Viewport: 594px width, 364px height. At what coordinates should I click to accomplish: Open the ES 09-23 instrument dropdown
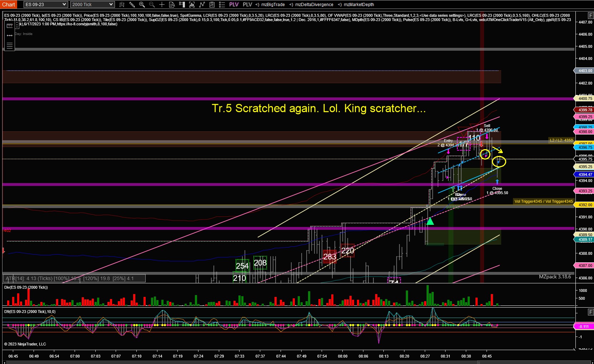coord(46,5)
